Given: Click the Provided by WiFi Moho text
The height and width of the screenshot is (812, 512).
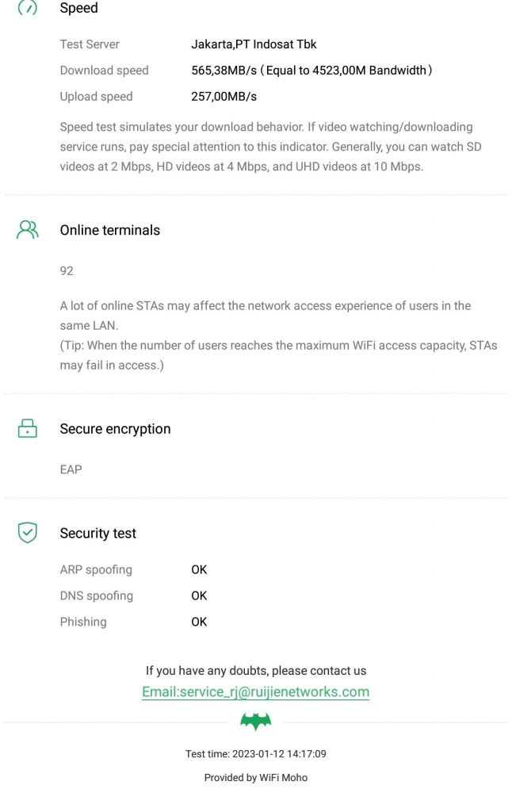Looking at the screenshot, I should [x=255, y=778].
